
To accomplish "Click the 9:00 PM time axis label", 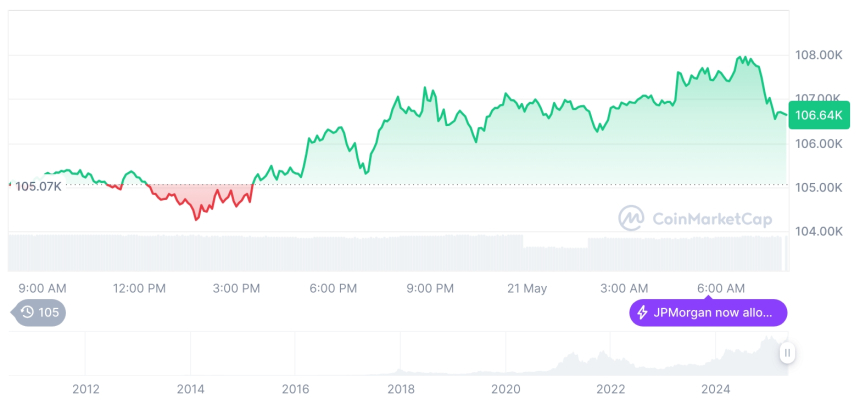I will pos(430,288).
